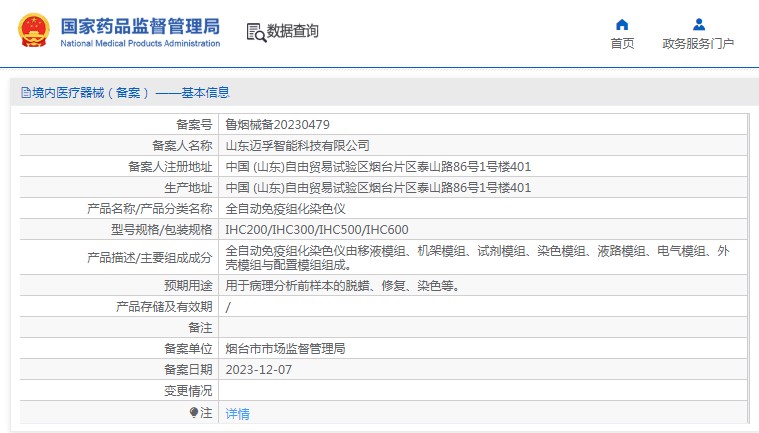Click the 备注 row label
Image resolution: width=759 pixels, height=433 pixels.
pos(200,328)
